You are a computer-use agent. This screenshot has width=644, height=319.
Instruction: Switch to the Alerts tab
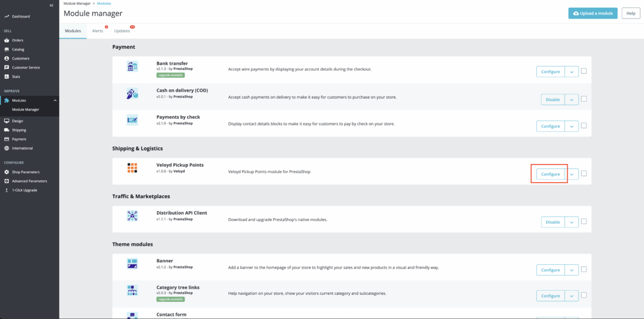(x=98, y=31)
